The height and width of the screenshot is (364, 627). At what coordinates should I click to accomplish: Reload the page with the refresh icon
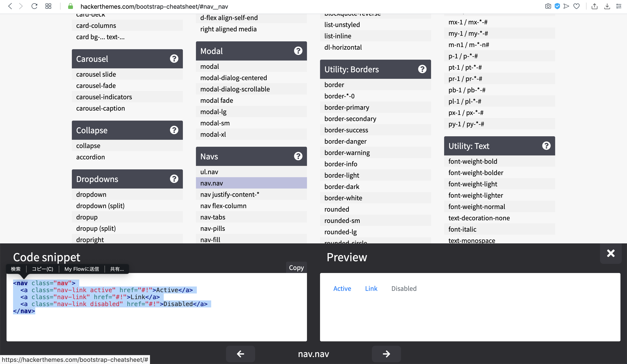tap(34, 6)
